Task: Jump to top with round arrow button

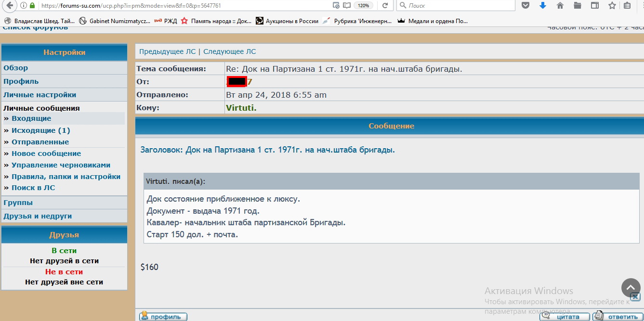Action: coord(631,288)
